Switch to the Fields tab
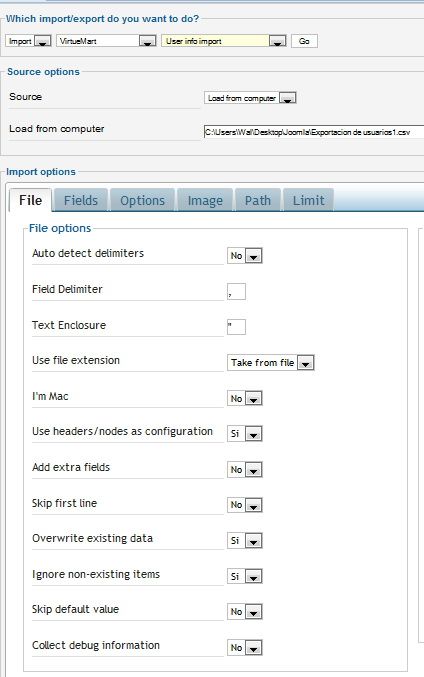The image size is (424, 677). coord(81,200)
